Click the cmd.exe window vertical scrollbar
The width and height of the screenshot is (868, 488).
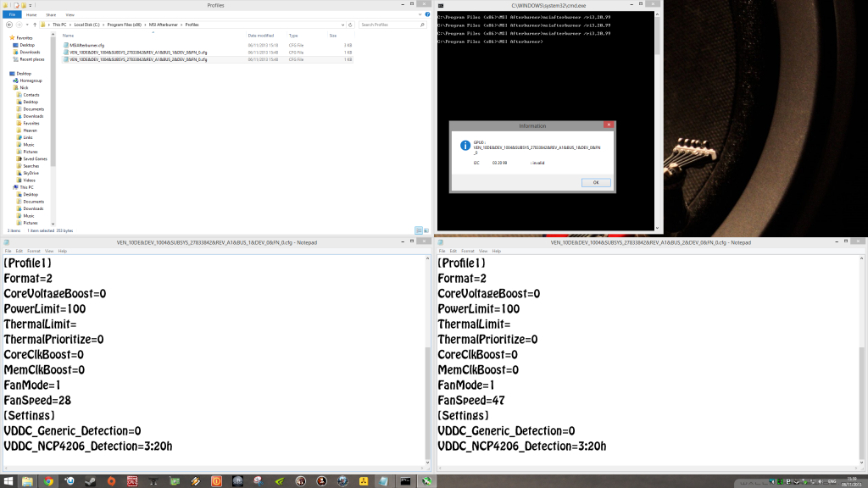click(x=657, y=122)
